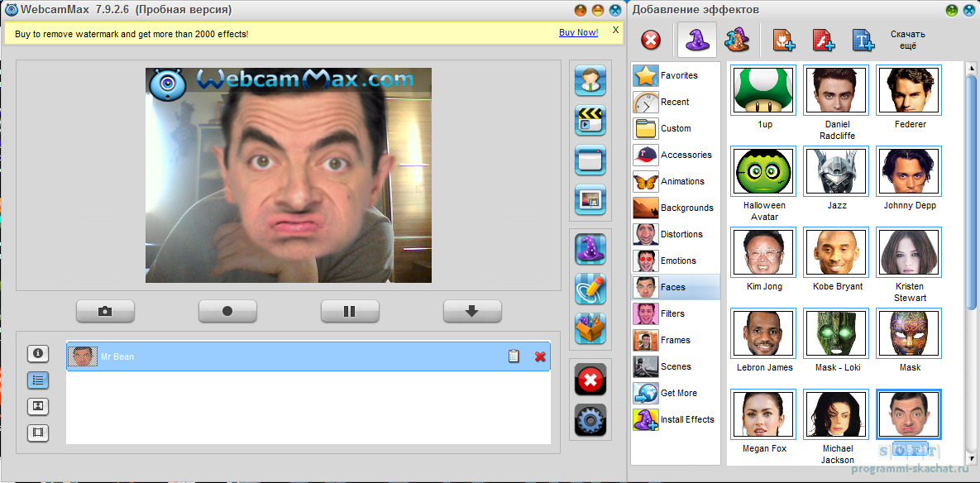Remove all effects with red X button
This screenshot has width=980, height=483.
point(590,380)
